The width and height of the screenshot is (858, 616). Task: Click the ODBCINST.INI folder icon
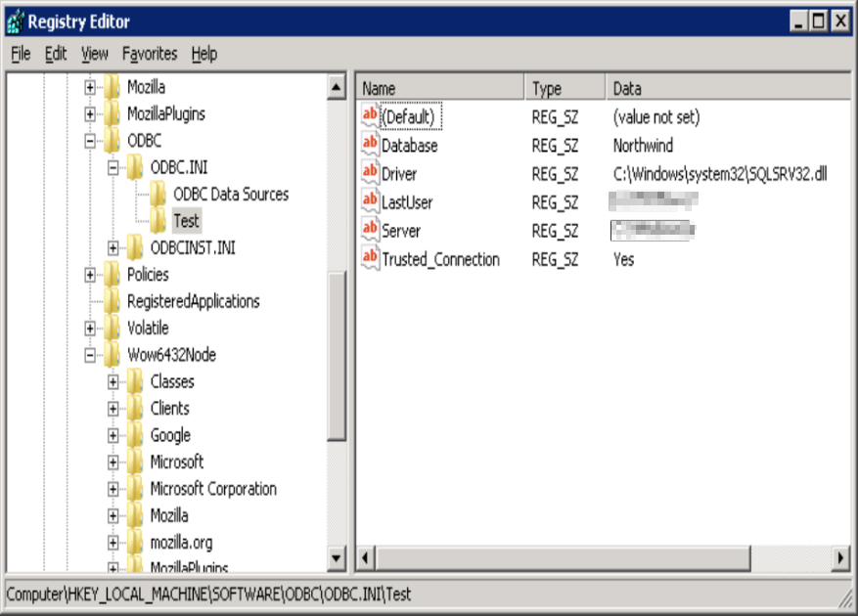point(136,247)
